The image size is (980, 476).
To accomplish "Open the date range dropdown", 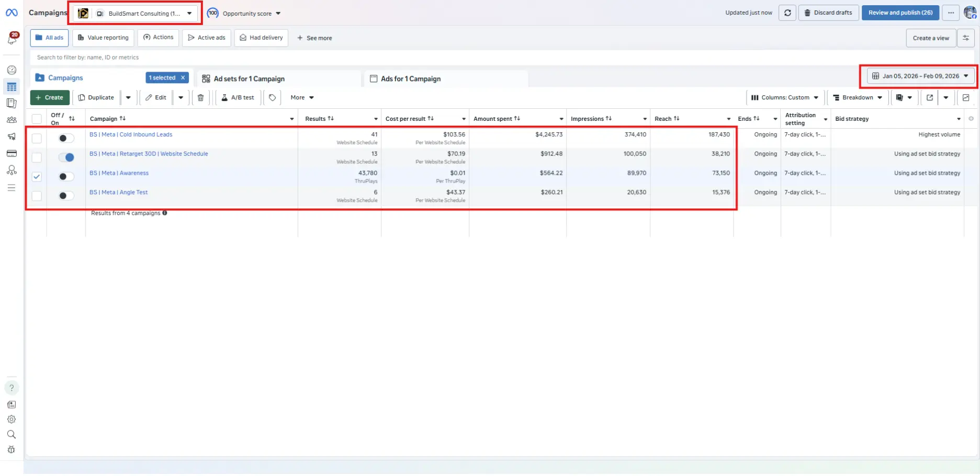I will point(920,76).
